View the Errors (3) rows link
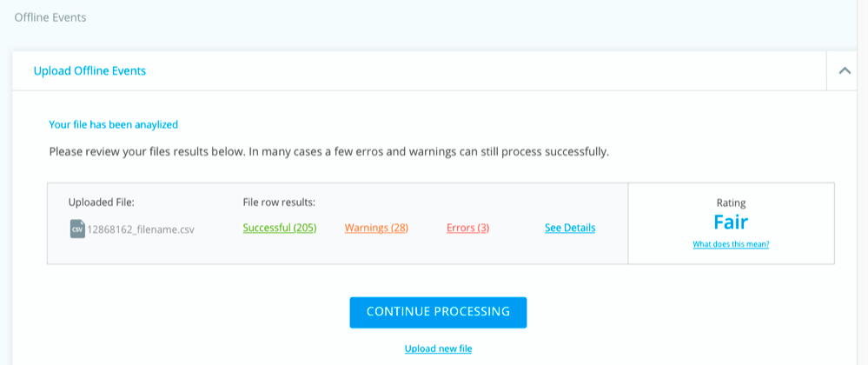This screenshot has width=868, height=365. click(467, 228)
